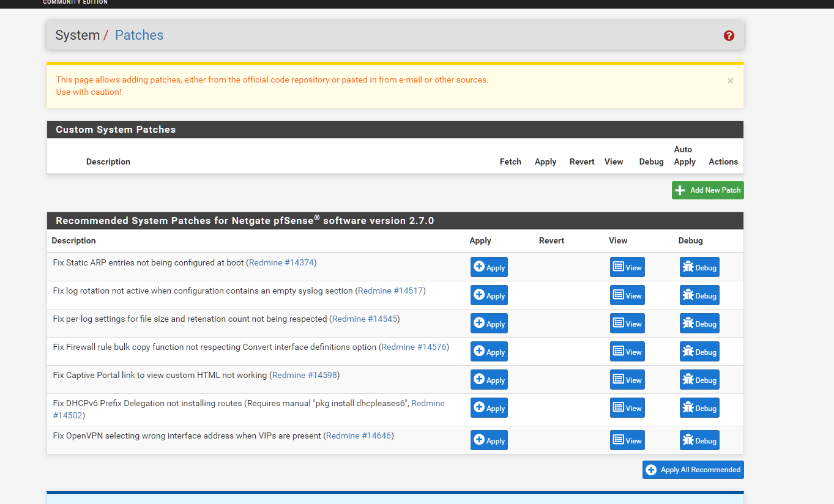Apply the log rotation fix patch
This screenshot has width=834, height=504.
(x=489, y=295)
